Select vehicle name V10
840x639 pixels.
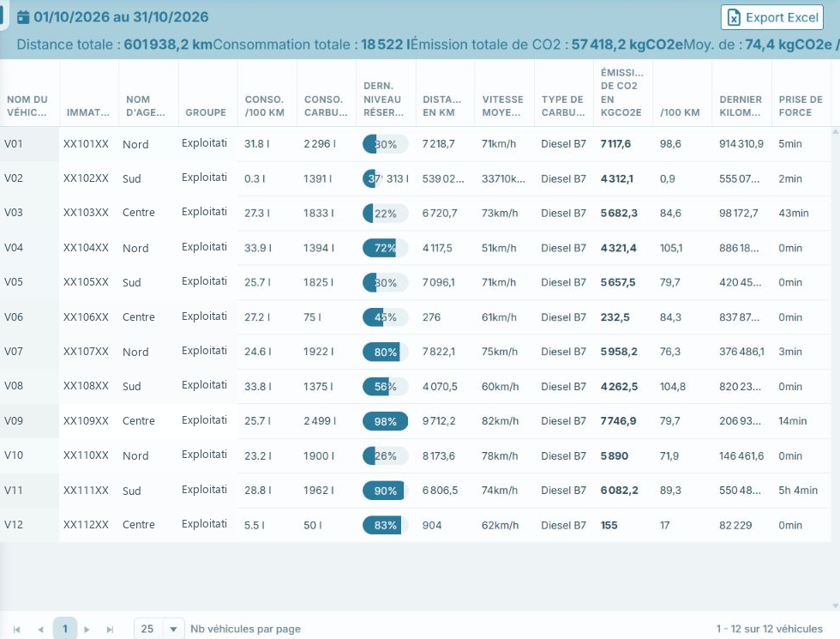point(14,455)
